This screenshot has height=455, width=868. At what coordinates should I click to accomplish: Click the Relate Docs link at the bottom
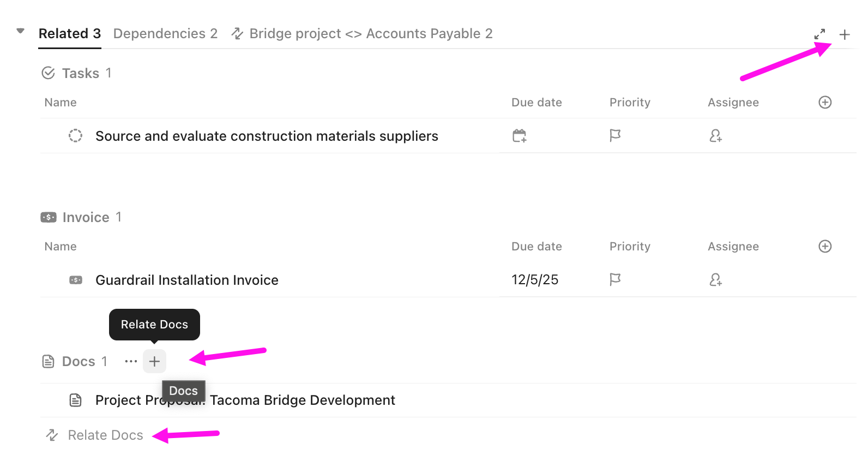point(105,434)
